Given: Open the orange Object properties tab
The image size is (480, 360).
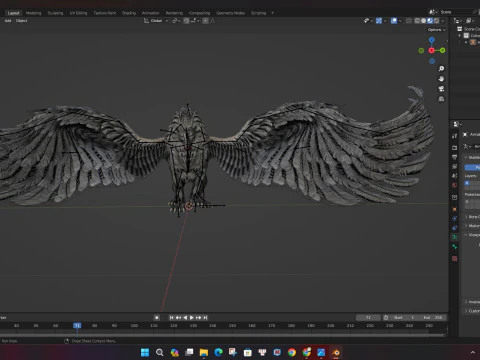Looking at the screenshot, I should pyautogui.click(x=455, y=209).
